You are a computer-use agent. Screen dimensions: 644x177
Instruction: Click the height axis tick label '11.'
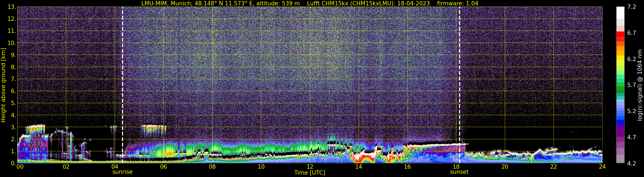12,31
